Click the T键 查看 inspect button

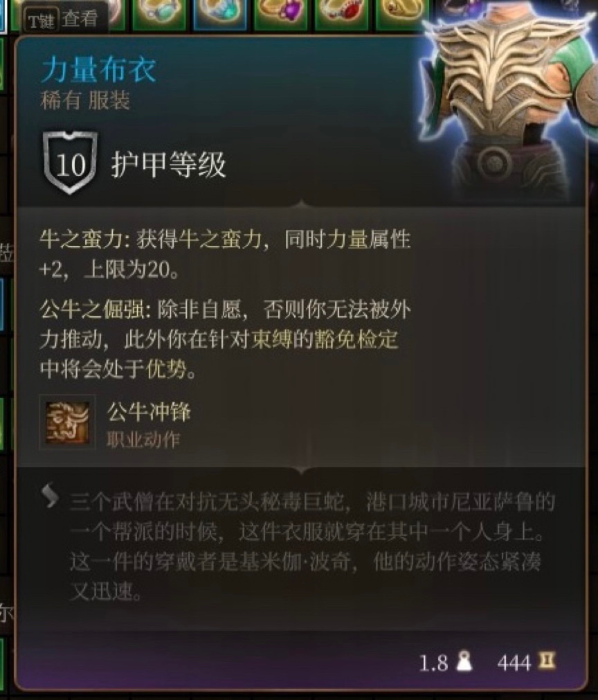(63, 19)
